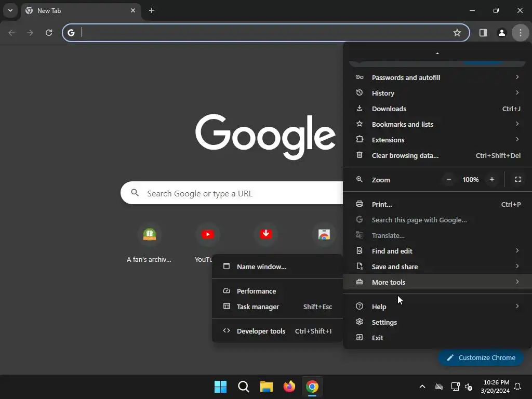Show hidden tray icons chevron
This screenshot has height=399, width=532.
point(422,387)
